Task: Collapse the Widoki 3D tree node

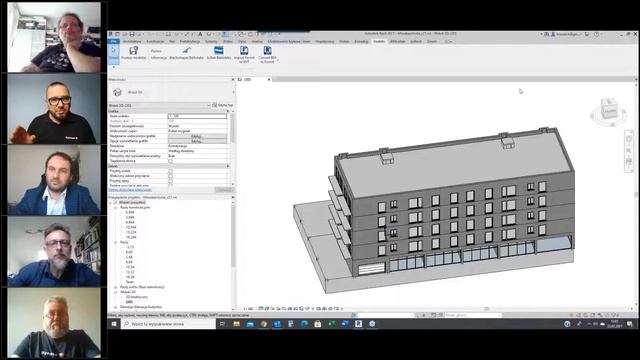Action: (x=116, y=292)
